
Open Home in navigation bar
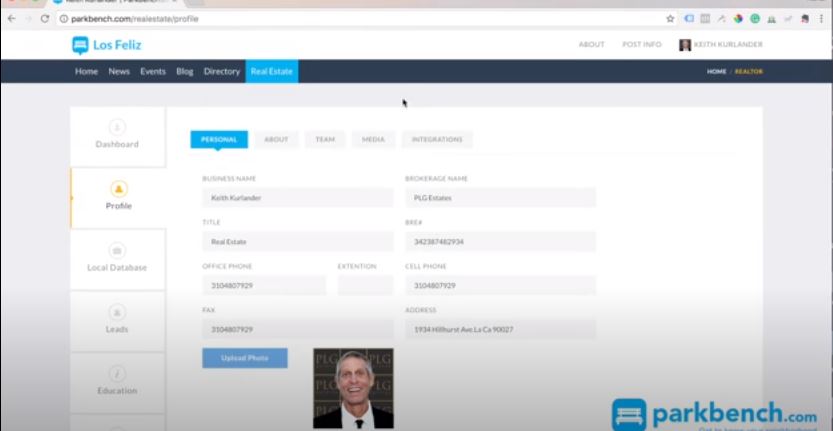[87, 71]
